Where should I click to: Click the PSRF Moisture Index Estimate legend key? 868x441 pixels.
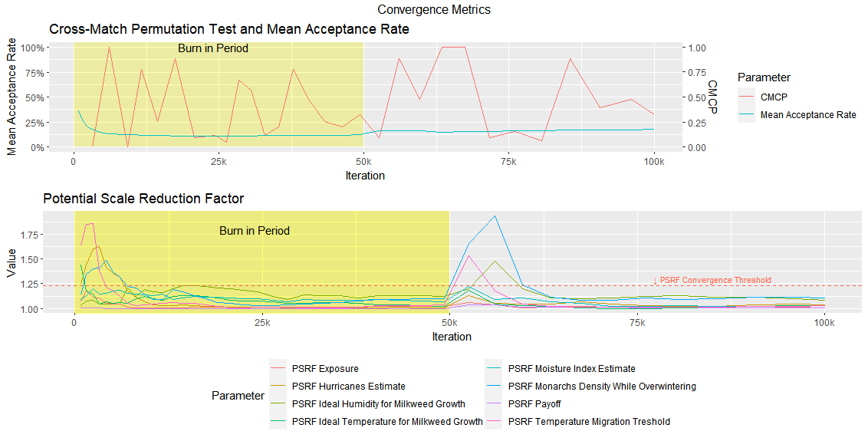click(495, 368)
